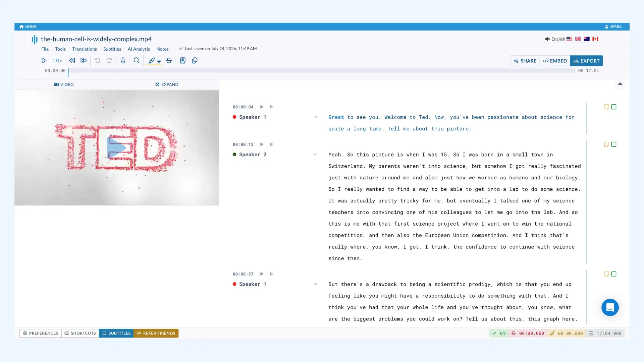Click the Canadian flag icon
644x362 pixels.
click(595, 39)
